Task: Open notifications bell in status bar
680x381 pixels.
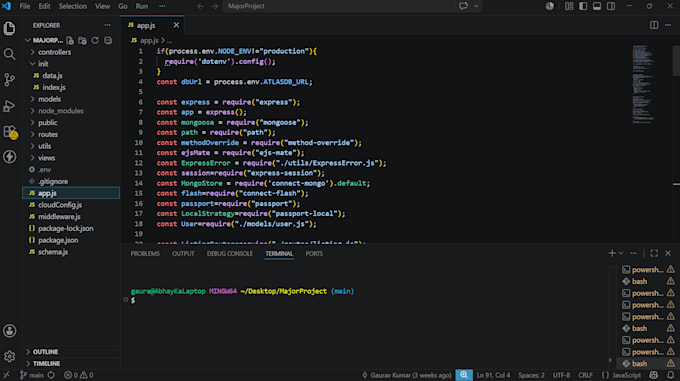Action: (670, 375)
